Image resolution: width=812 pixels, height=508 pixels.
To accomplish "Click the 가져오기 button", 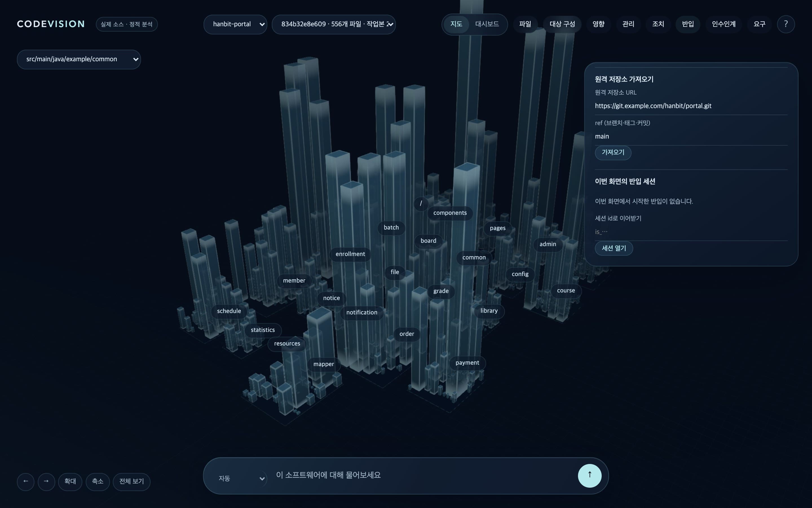I will click(613, 152).
